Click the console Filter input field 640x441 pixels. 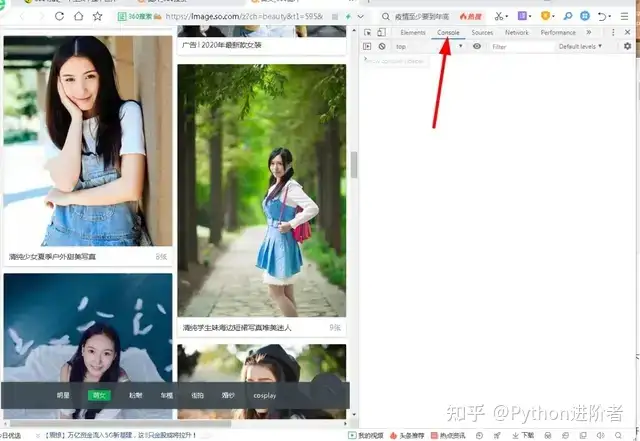click(522, 47)
